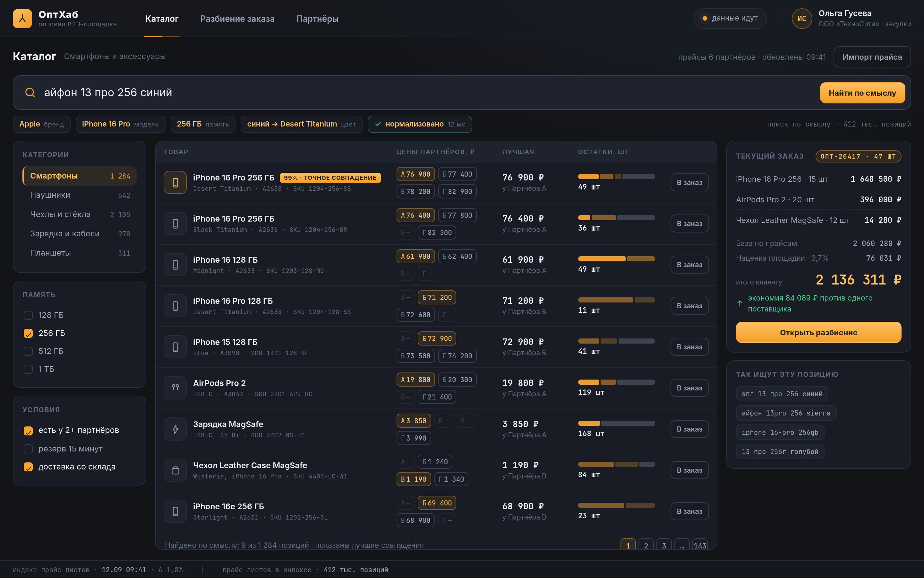
Task: Enable the 128 ГБ memory filter
Action: coord(28,315)
